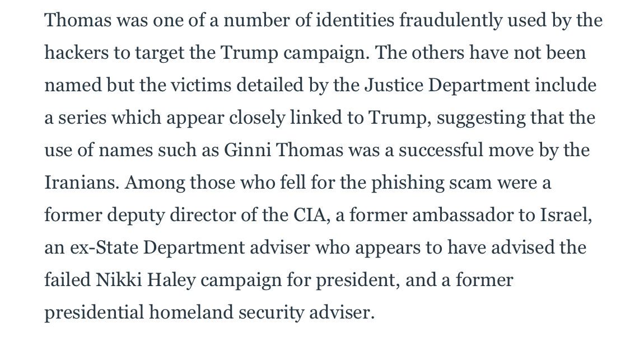The image size is (644, 351).
Task: Click the word "hackers" in the text
Action: (x=76, y=53)
